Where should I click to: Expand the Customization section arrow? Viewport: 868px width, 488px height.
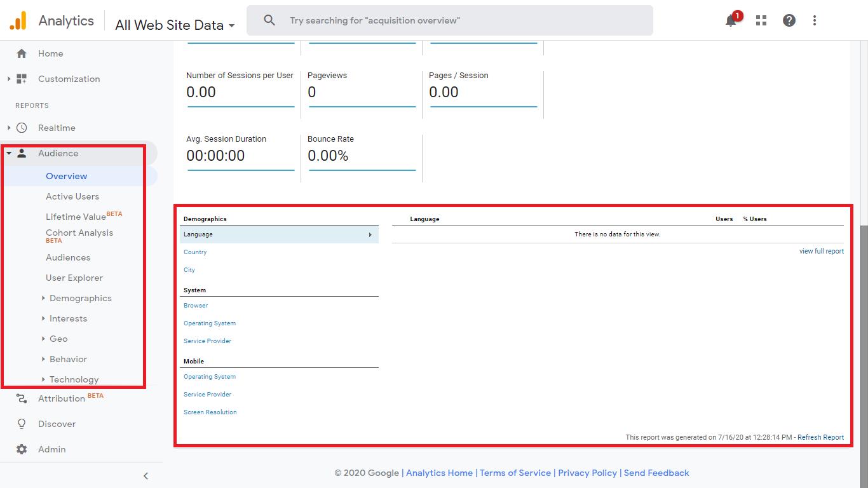(x=9, y=79)
